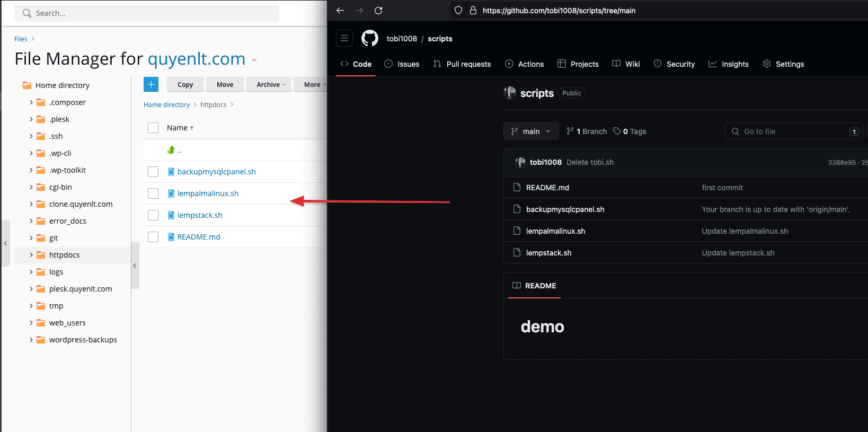Open the GitHub hamburger navigation menu
Screen dimensions: 868x432
344,38
